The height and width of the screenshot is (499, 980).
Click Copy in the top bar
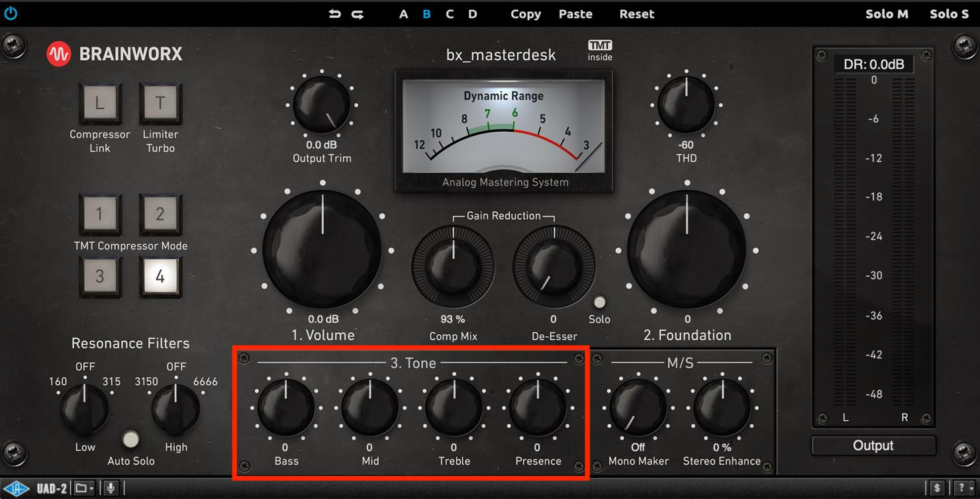[x=526, y=14]
